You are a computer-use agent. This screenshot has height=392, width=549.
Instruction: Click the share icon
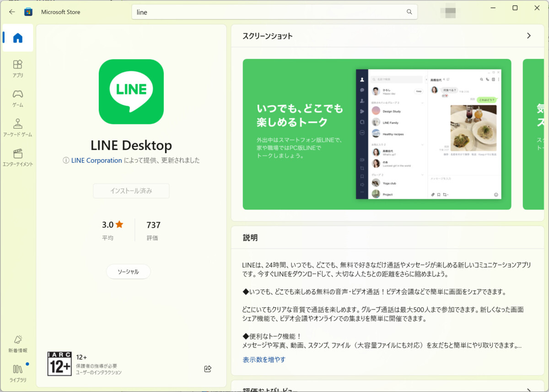[208, 369]
